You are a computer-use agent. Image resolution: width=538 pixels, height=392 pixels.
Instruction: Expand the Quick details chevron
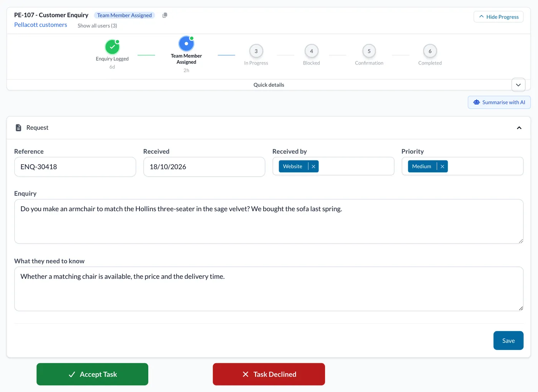[518, 85]
